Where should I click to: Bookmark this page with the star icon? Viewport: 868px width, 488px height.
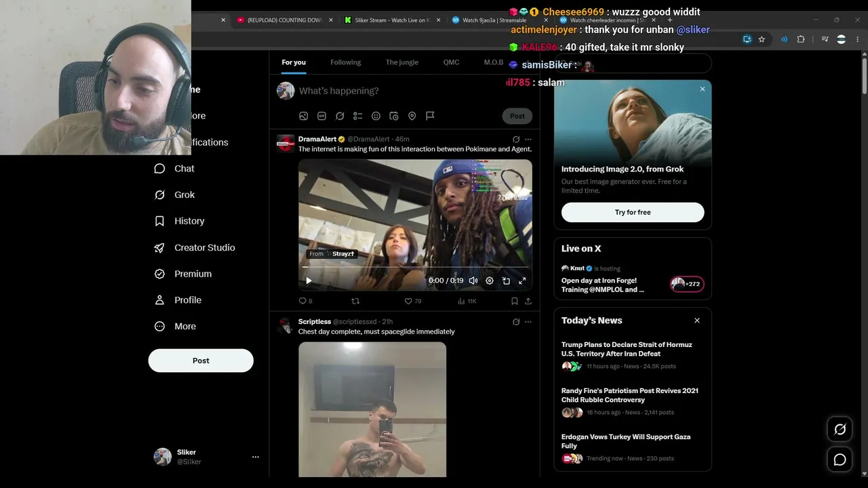(762, 39)
